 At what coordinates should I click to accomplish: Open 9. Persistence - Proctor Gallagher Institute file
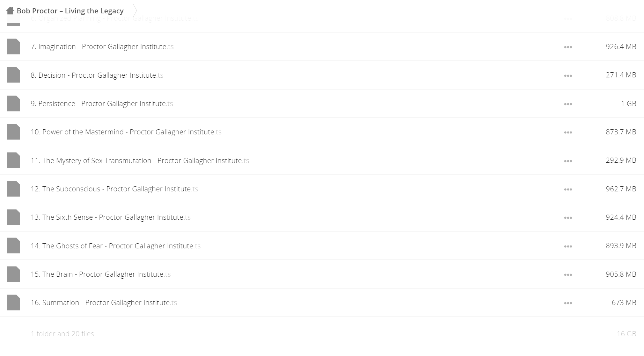pyautogui.click(x=102, y=103)
